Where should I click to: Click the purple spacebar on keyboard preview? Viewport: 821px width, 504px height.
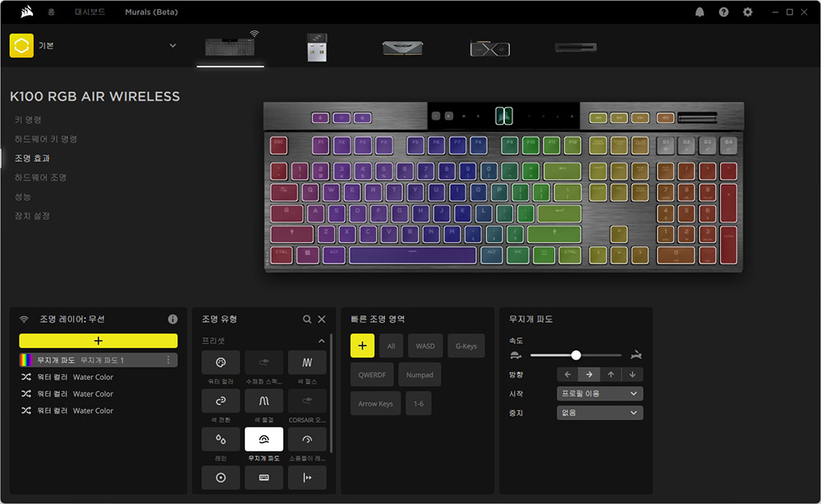pos(413,255)
